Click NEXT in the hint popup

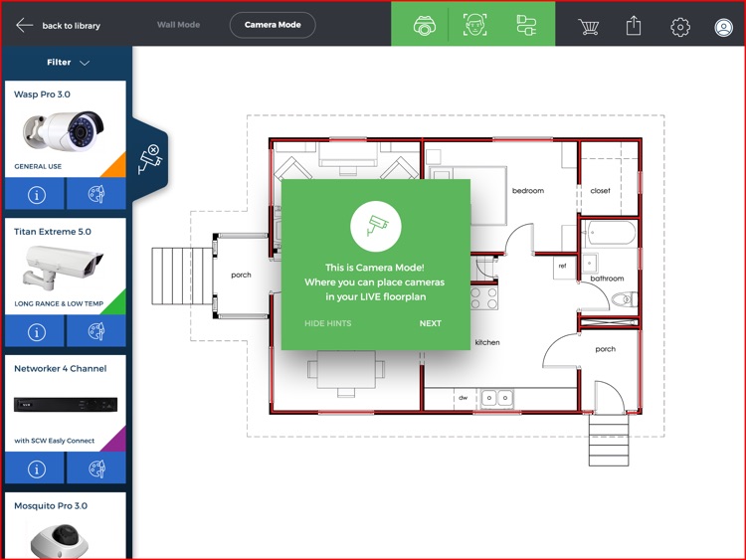[x=431, y=323]
